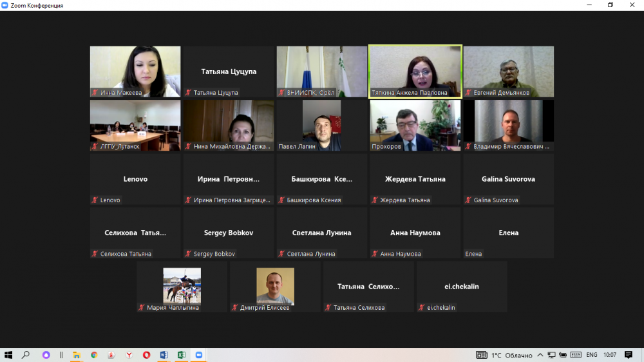Open the Windows notification center
Image resolution: width=644 pixels, height=362 pixels.
tap(629, 355)
